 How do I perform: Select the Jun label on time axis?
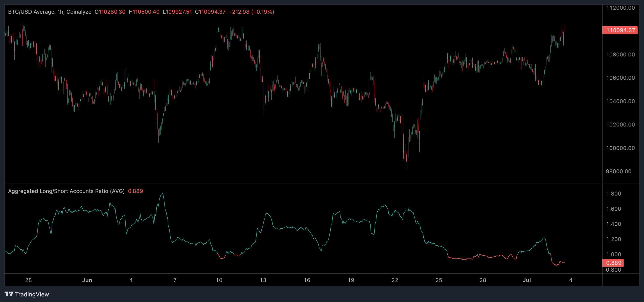point(87,280)
